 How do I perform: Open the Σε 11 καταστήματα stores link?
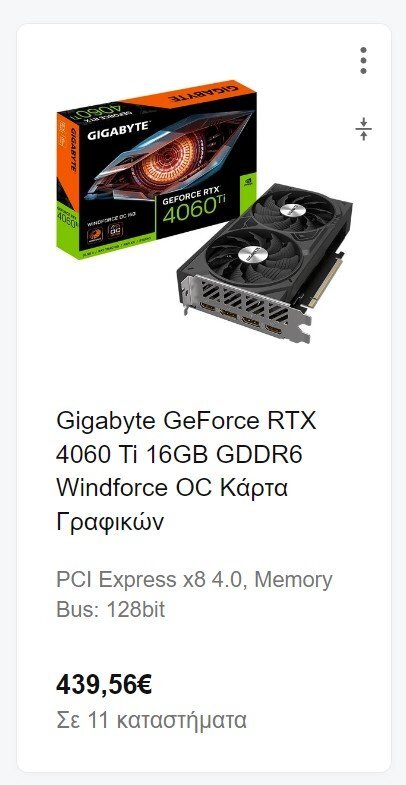pyautogui.click(x=151, y=720)
